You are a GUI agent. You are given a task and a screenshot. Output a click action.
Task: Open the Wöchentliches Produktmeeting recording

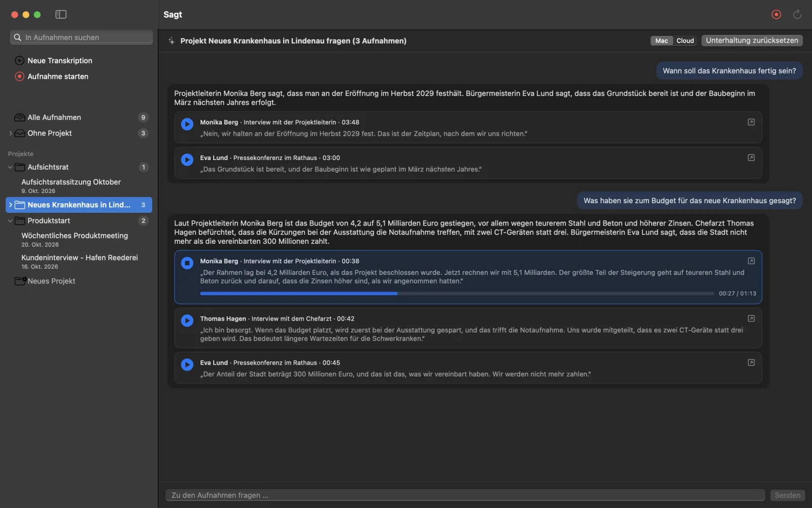click(79, 240)
